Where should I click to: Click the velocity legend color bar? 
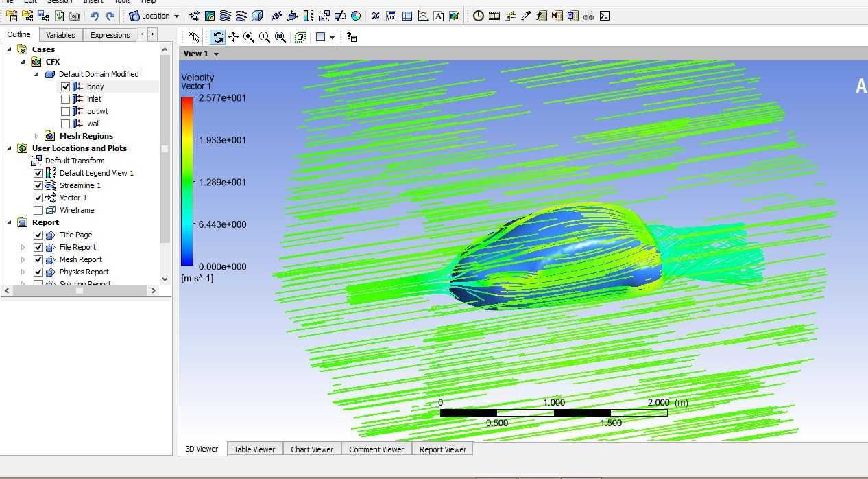(x=187, y=182)
